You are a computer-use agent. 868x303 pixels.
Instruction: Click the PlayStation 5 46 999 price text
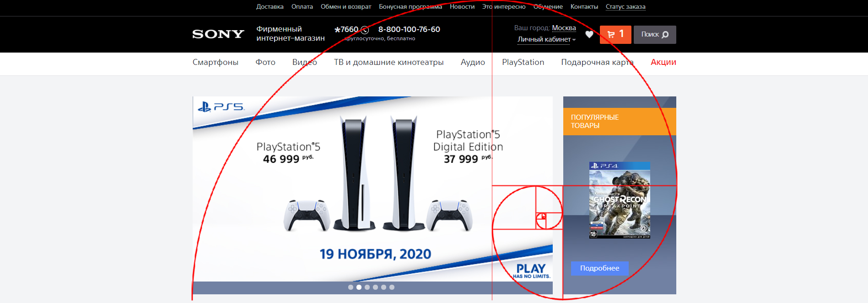tap(288, 153)
